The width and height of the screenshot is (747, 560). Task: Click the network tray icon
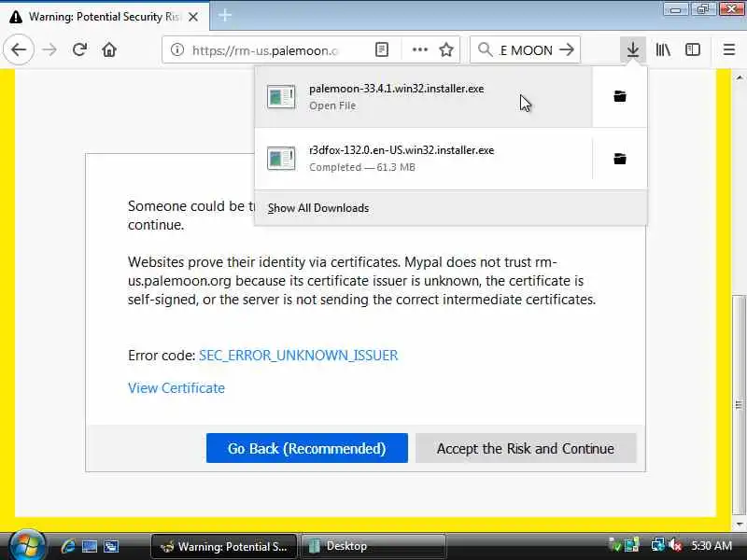[x=658, y=545]
